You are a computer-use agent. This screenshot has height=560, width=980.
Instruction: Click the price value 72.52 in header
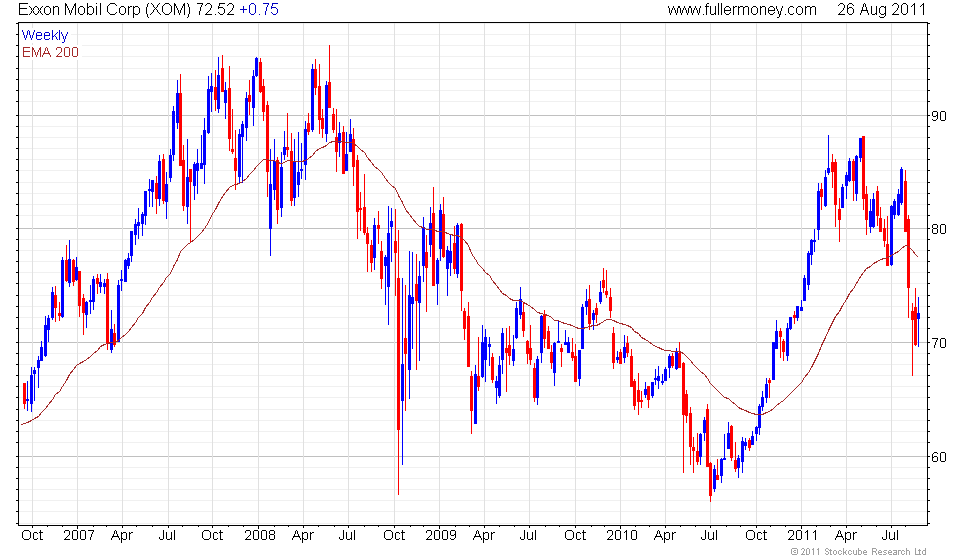[214, 10]
